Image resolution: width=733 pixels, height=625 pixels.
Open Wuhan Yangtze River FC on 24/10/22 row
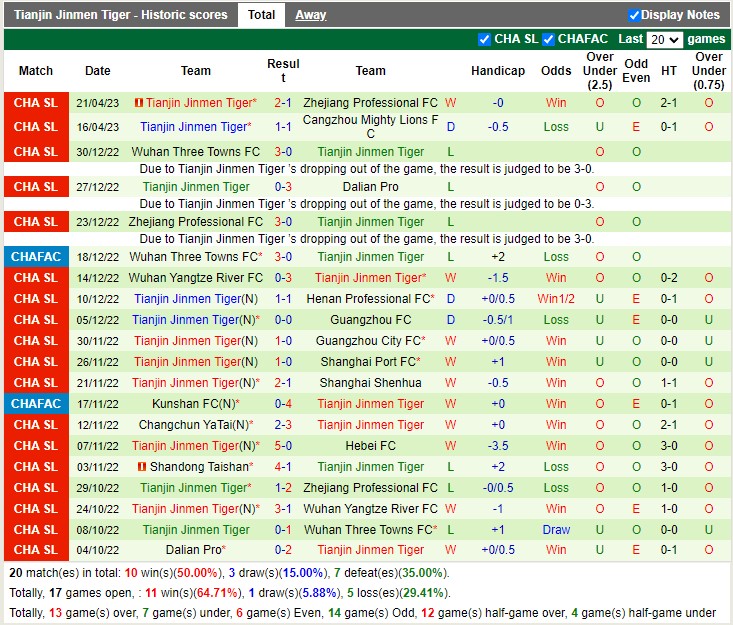(370, 509)
